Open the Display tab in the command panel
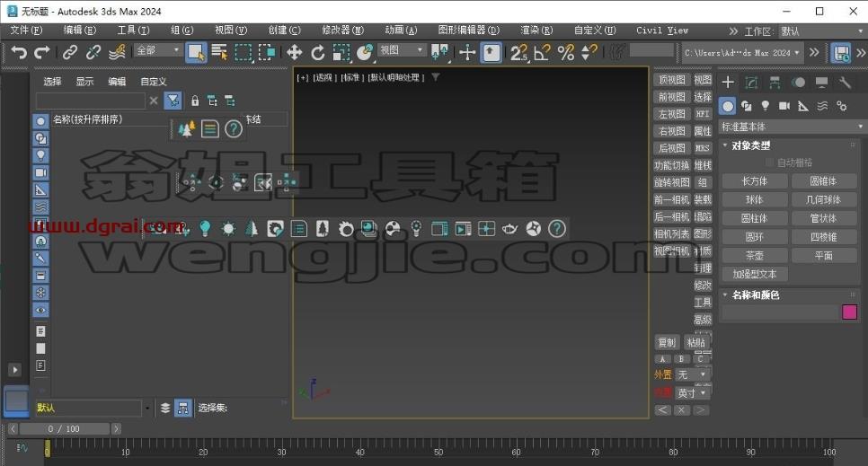Viewport: 868px width, 466px height. point(821,83)
